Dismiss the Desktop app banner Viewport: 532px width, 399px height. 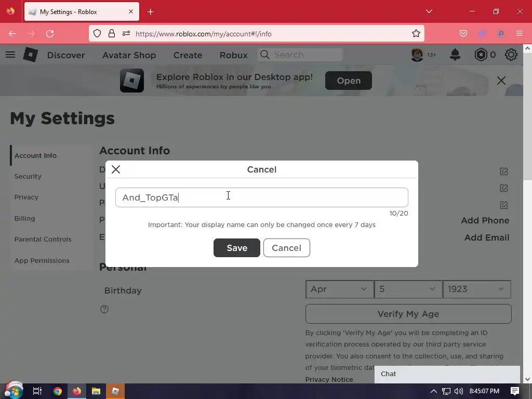pos(501,81)
